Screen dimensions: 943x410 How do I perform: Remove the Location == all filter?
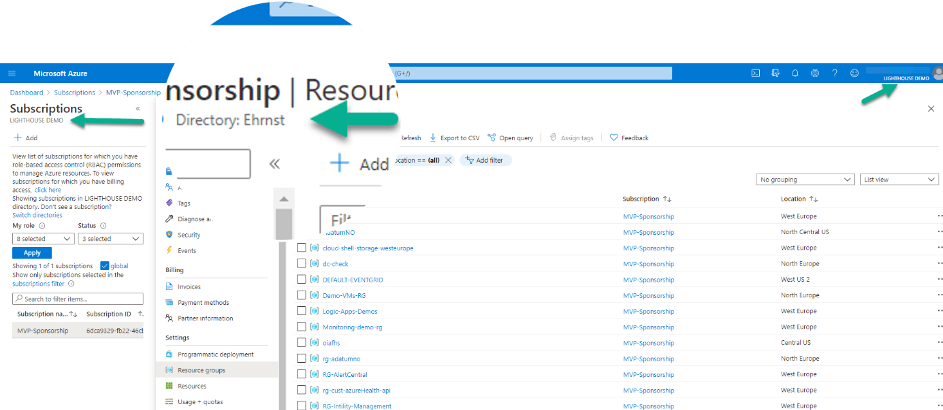[x=447, y=161]
